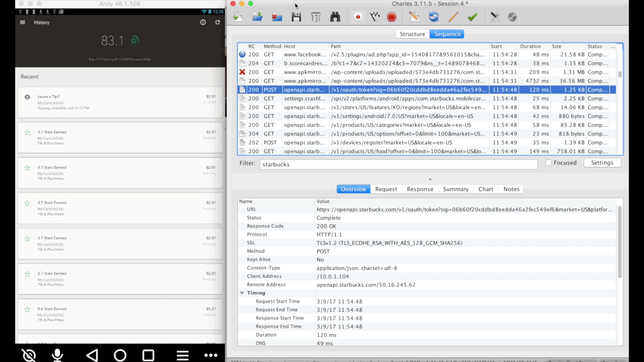Viewport: 644px width, 362px height.
Task: Sort by the Size column header
Action: pyautogui.click(x=568, y=46)
